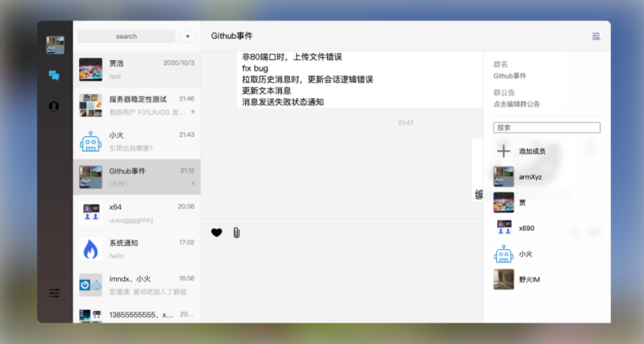Open the emoji heart icon
The image size is (644, 344).
click(217, 232)
